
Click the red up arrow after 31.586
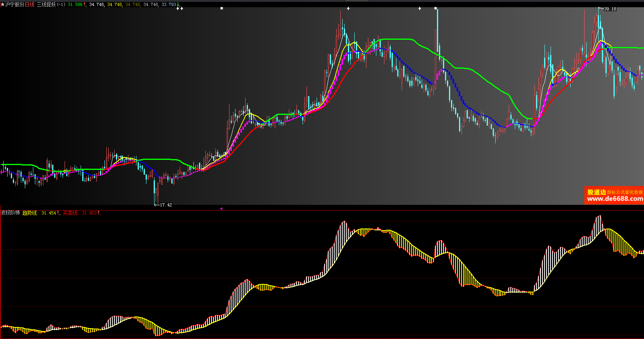(x=85, y=4)
